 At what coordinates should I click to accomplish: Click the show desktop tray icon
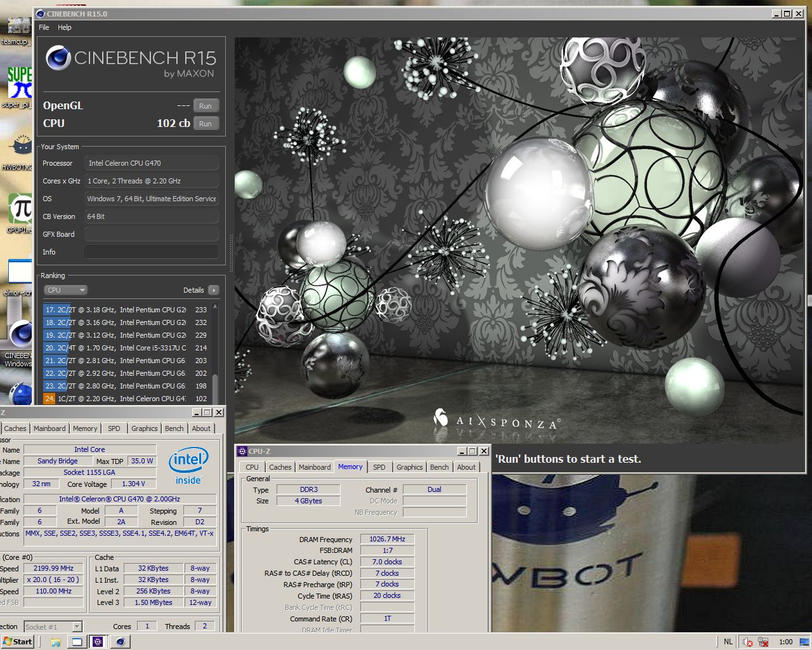[804, 642]
